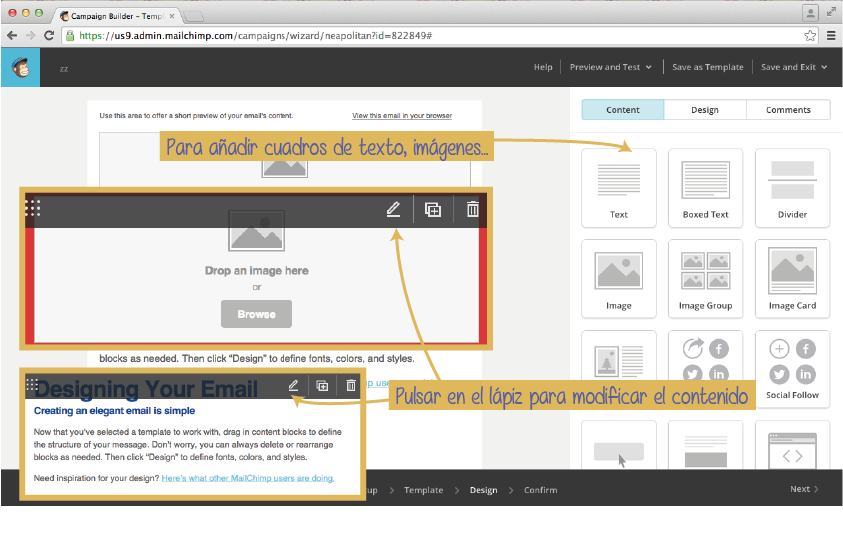
Task: Reload the page with refresh icon
Action: coord(49,35)
